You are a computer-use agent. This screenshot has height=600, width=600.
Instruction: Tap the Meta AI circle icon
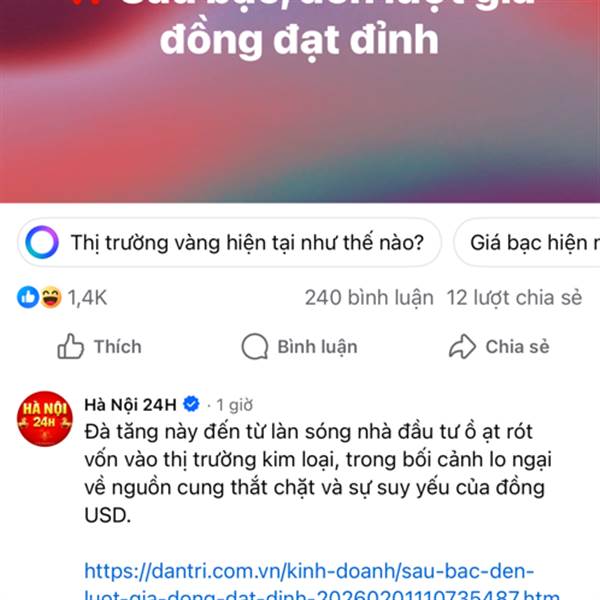pyautogui.click(x=42, y=242)
